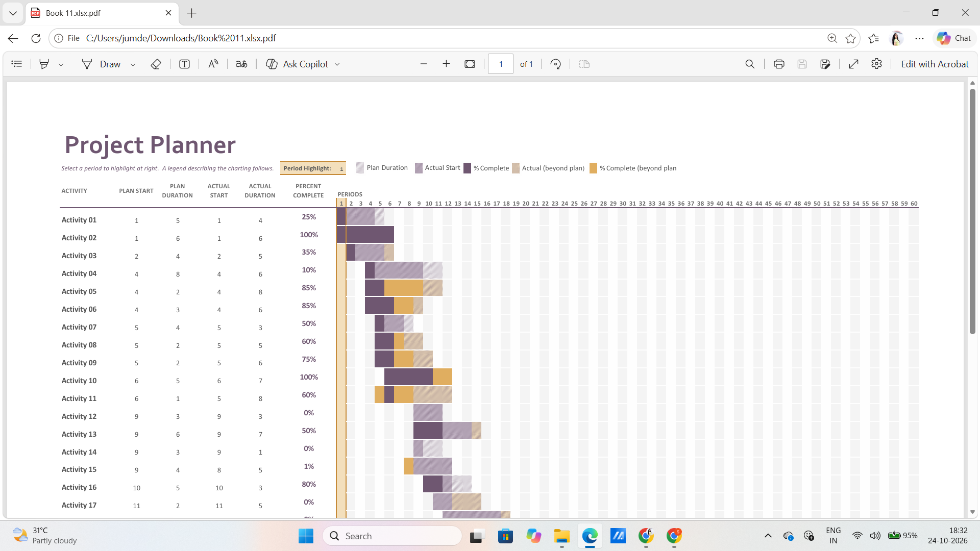Screen dimensions: 980x551
Task: Toggle Fit to width view
Action: pyautogui.click(x=470, y=64)
